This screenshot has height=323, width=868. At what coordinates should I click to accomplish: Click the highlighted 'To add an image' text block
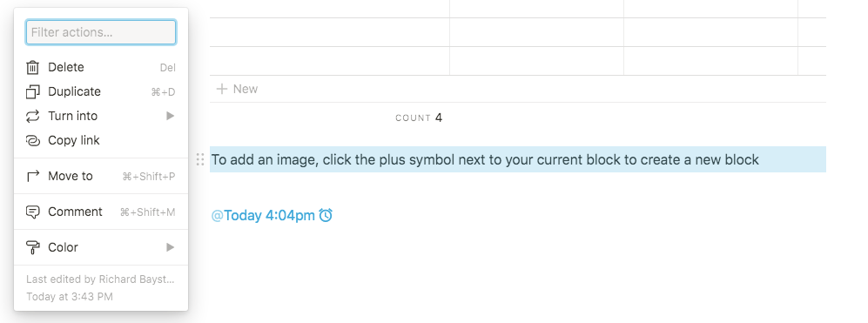coord(518,159)
